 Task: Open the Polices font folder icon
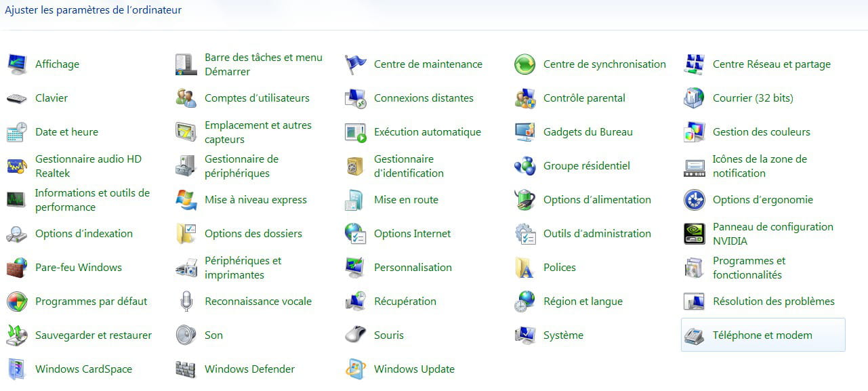pyautogui.click(x=525, y=268)
